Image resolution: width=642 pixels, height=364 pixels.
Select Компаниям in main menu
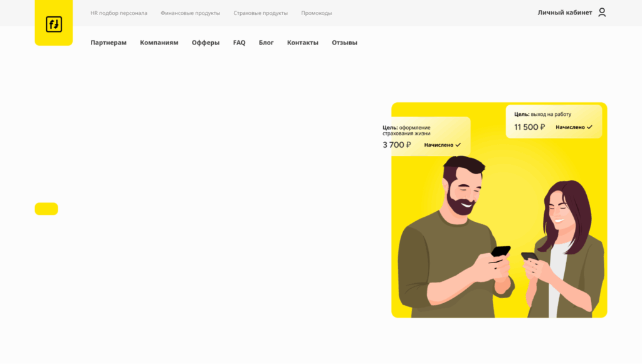click(x=159, y=43)
